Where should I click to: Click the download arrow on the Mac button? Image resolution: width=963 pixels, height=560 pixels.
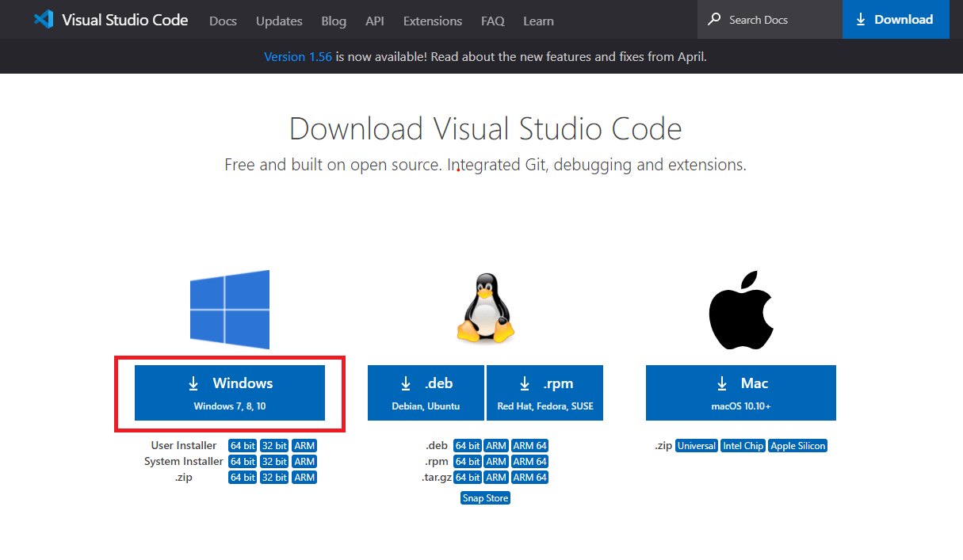point(722,383)
